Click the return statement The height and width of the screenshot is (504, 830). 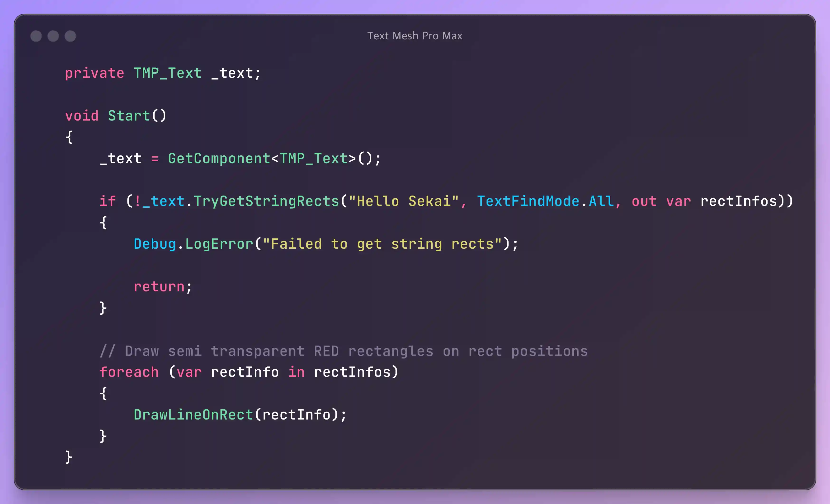pyautogui.click(x=159, y=286)
